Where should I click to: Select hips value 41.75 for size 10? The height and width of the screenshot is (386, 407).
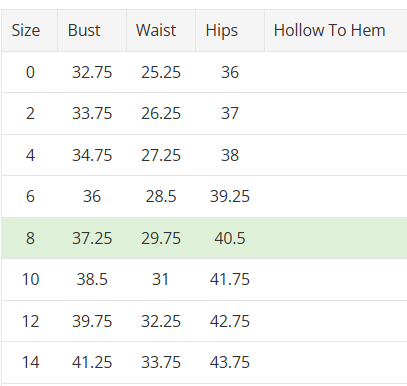230,279
